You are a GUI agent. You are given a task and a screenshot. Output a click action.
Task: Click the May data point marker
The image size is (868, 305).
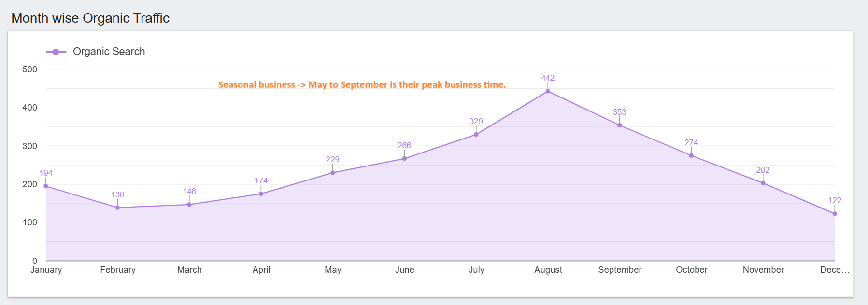(x=333, y=173)
